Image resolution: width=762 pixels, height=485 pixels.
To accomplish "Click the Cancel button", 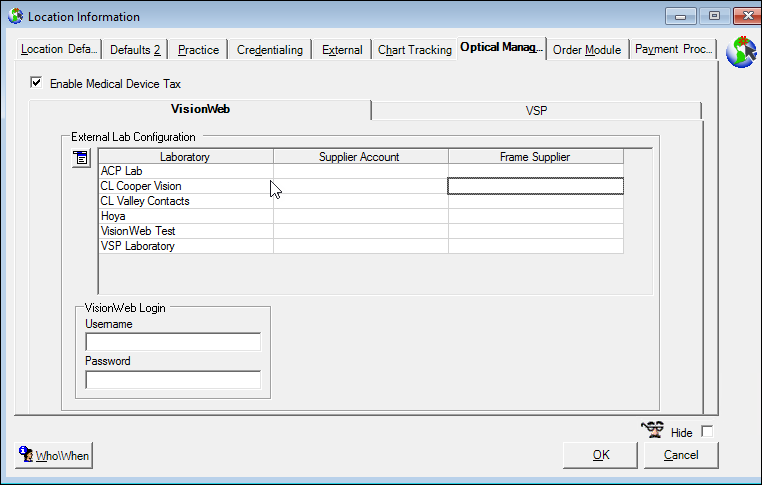I will [x=681, y=455].
